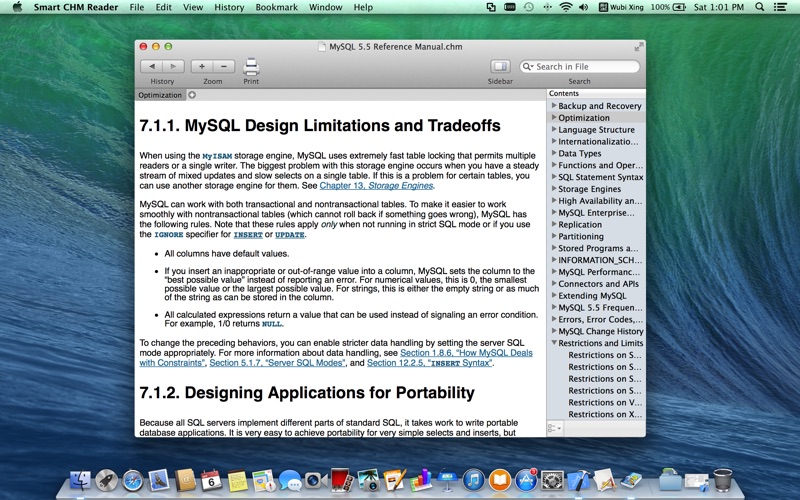The height and width of the screenshot is (500, 800).
Task: Select Restrictions on X… child entry
Action: tap(605, 414)
